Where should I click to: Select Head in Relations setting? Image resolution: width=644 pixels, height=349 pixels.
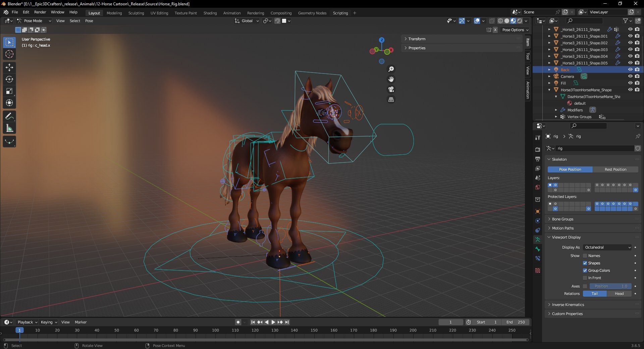tap(619, 294)
